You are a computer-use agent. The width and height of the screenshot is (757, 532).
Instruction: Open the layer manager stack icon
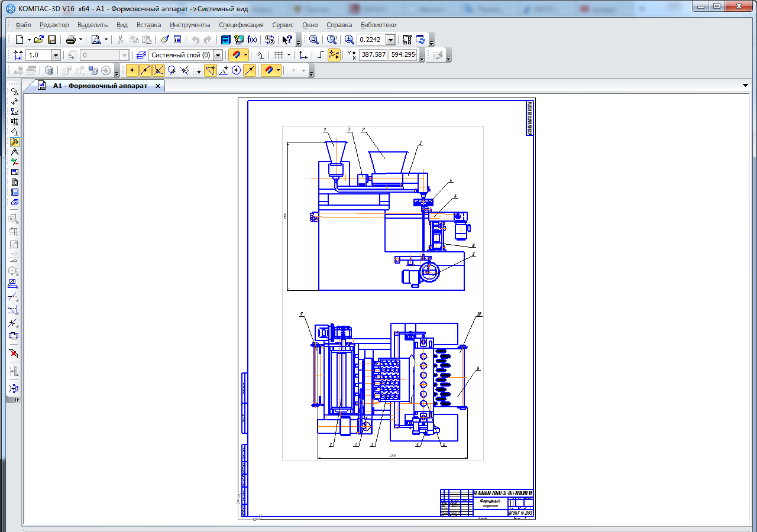141,55
